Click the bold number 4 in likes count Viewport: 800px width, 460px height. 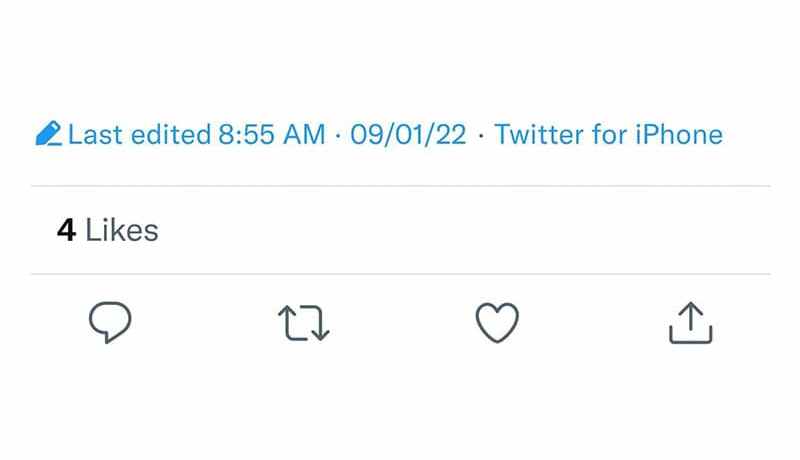point(66,230)
